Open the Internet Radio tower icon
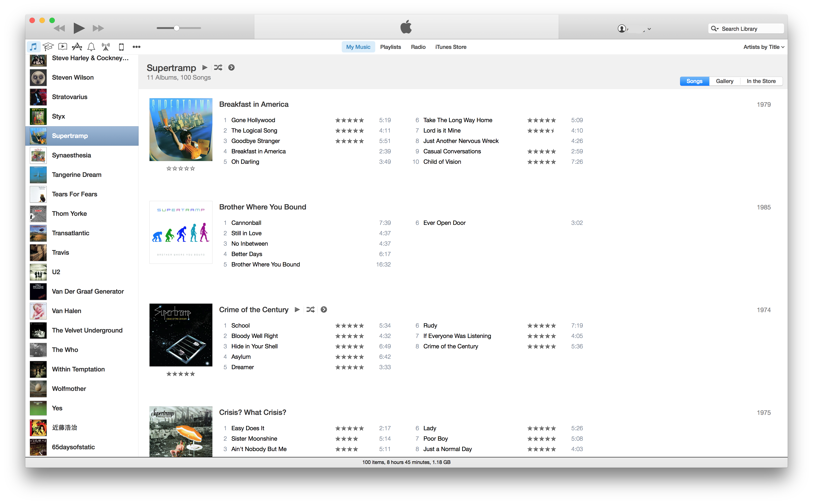The height and width of the screenshot is (504, 813). point(106,47)
